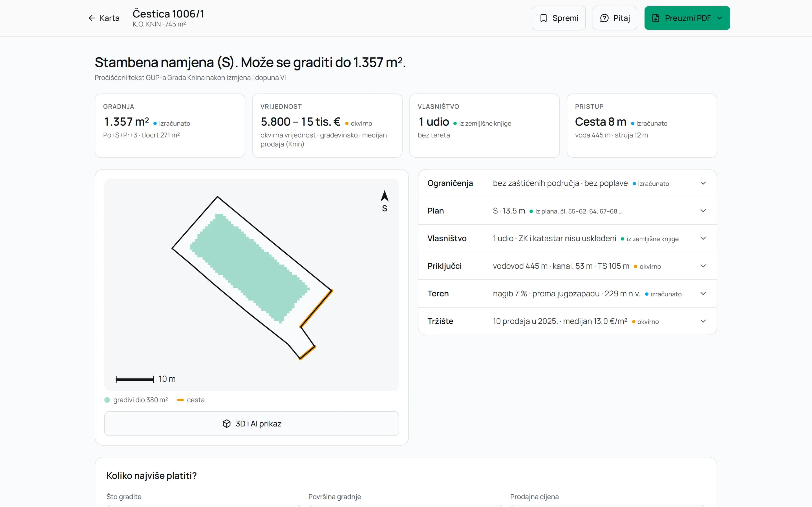Open the 3D i AI prikaz view
Screen dimensions: 812x507
(252, 424)
